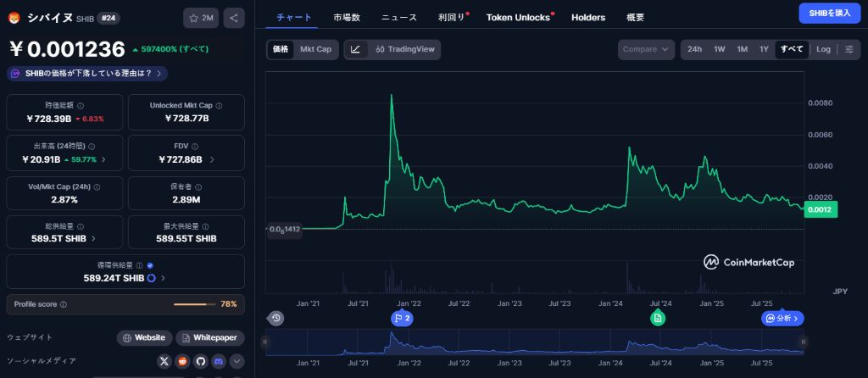
Task: Switch to the ニュース tab
Action: coord(398,17)
